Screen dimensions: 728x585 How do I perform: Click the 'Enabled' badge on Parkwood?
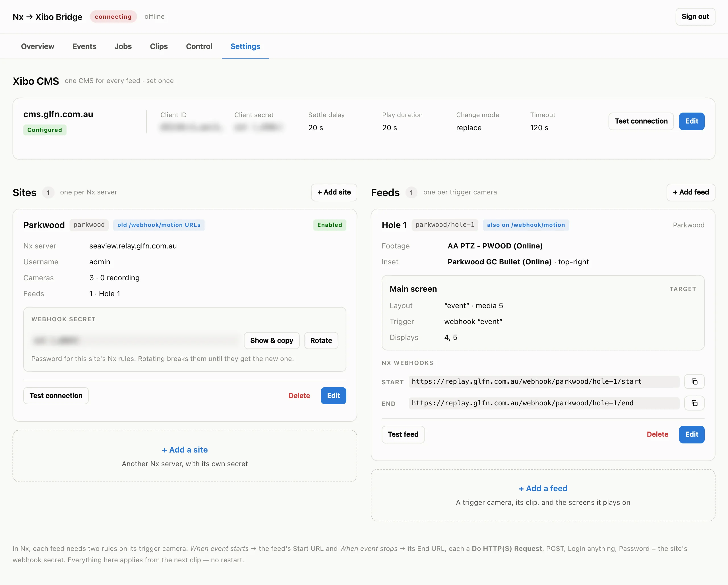(330, 225)
